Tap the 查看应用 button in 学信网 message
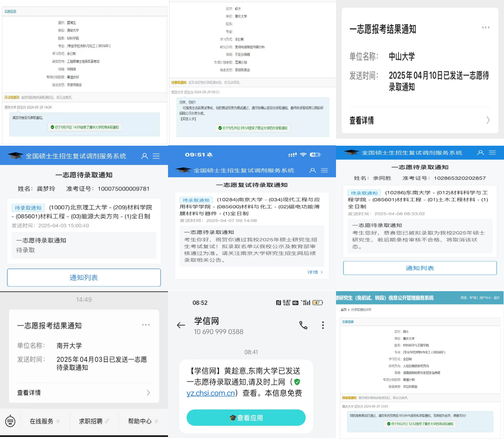504x439 pixels. pyautogui.click(x=246, y=418)
